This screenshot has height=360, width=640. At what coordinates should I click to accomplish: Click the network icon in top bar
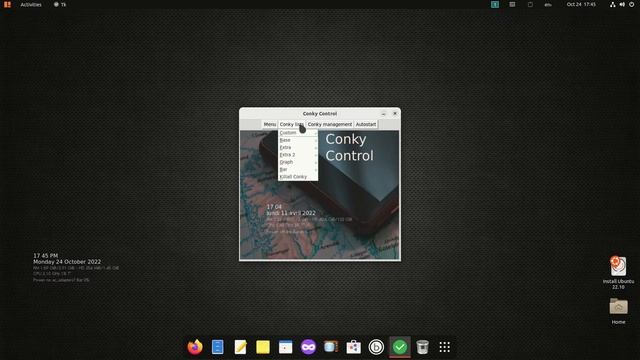[x=613, y=4]
